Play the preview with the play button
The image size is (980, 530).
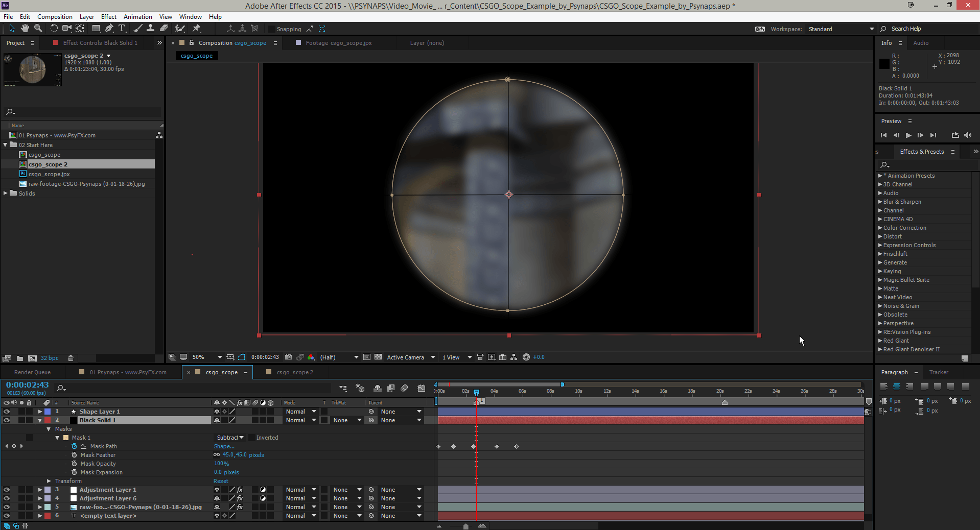(x=908, y=135)
